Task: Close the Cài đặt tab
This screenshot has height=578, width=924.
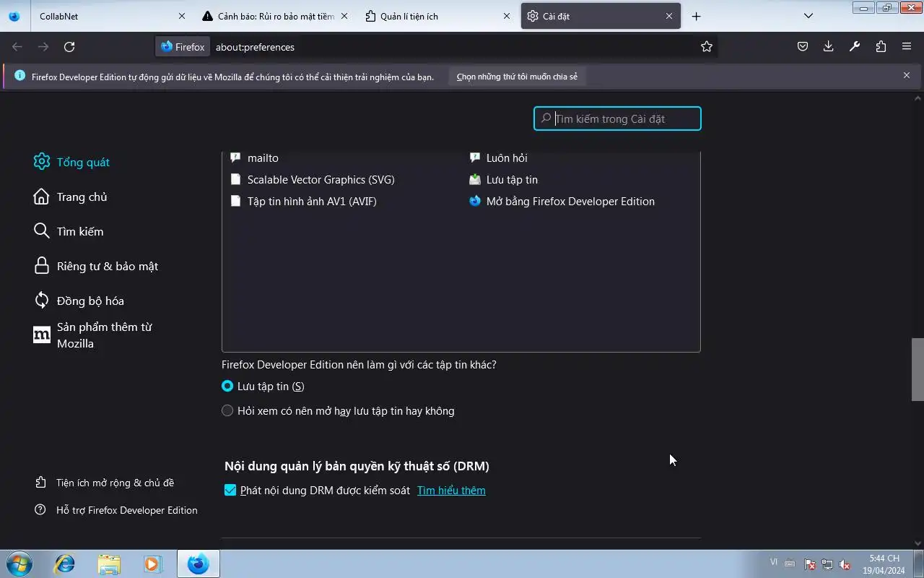Action: tap(669, 16)
